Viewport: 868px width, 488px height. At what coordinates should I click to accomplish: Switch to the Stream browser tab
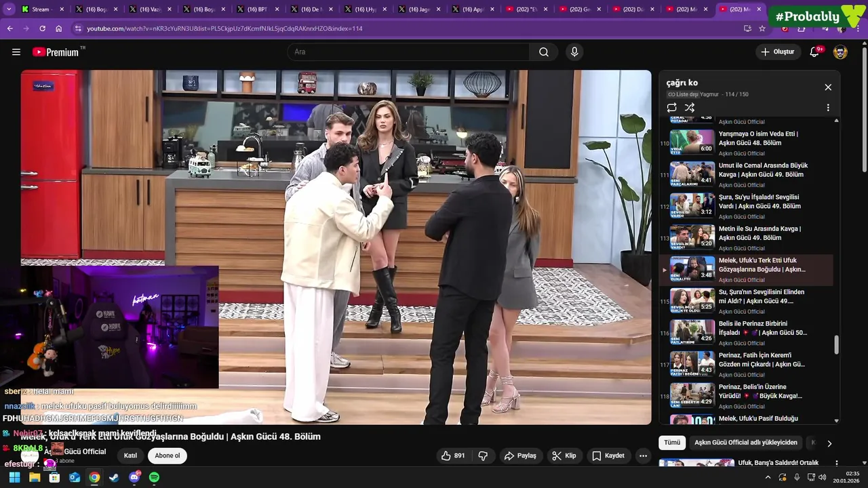[42, 9]
